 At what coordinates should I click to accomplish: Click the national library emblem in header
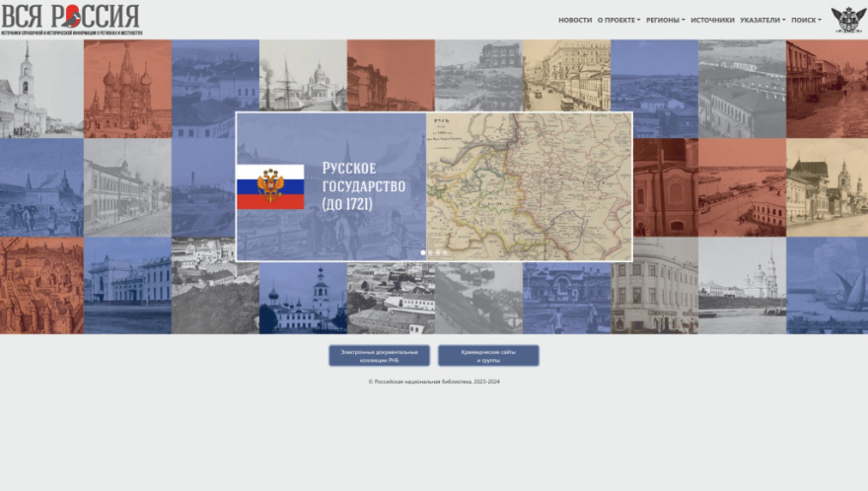coord(846,20)
